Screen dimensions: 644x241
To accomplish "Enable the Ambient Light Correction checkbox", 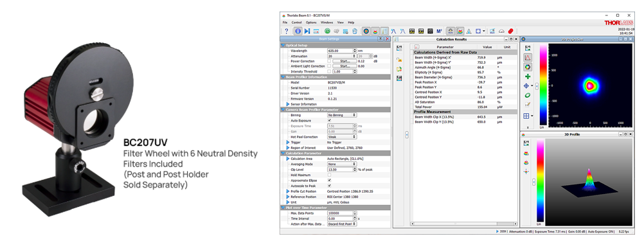I will click(329, 66).
